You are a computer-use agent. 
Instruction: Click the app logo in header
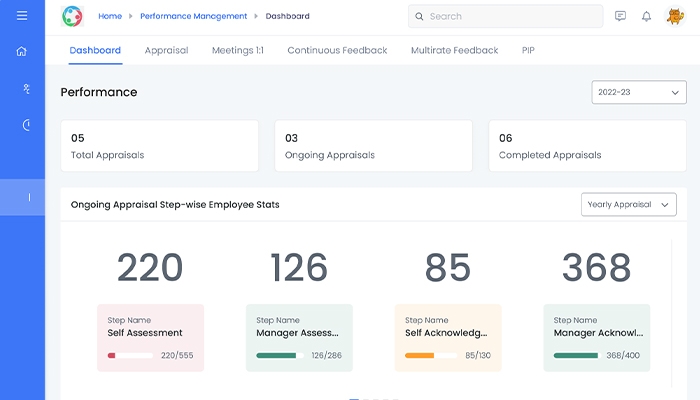click(72, 16)
